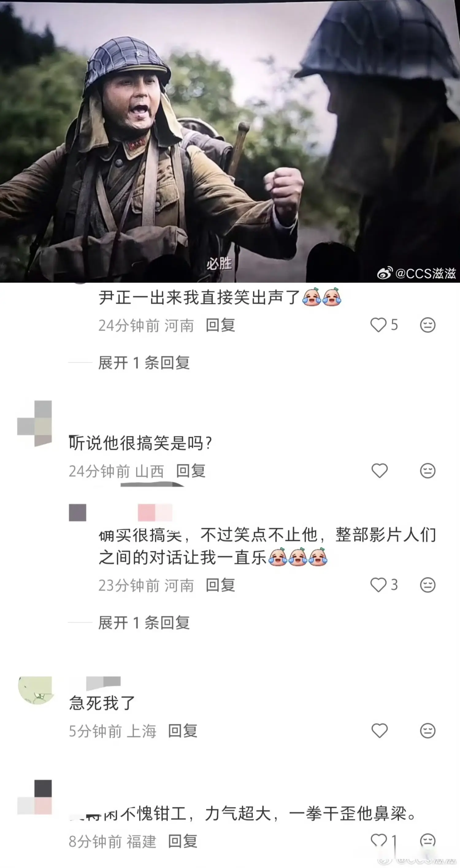Reply to the 8分钟前 福建 comment
Screen dimensions: 460x868
(x=183, y=841)
